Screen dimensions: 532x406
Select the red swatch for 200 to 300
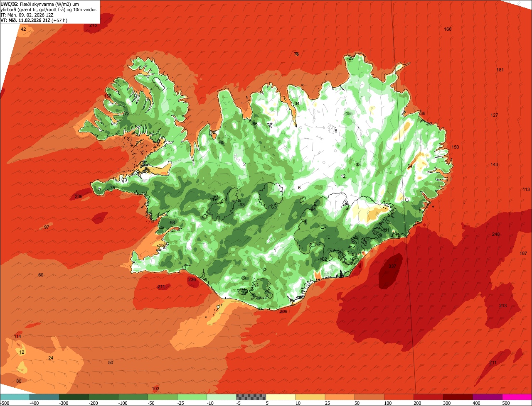coord(428,397)
